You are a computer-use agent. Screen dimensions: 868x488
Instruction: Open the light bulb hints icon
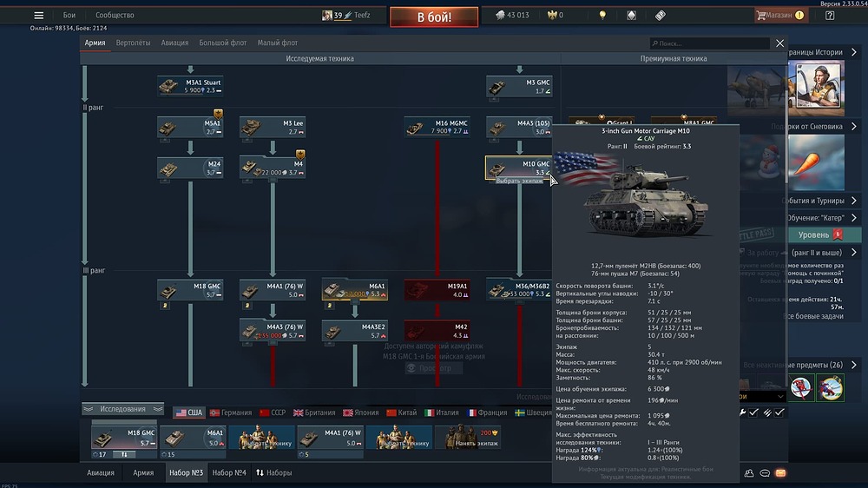[602, 16]
